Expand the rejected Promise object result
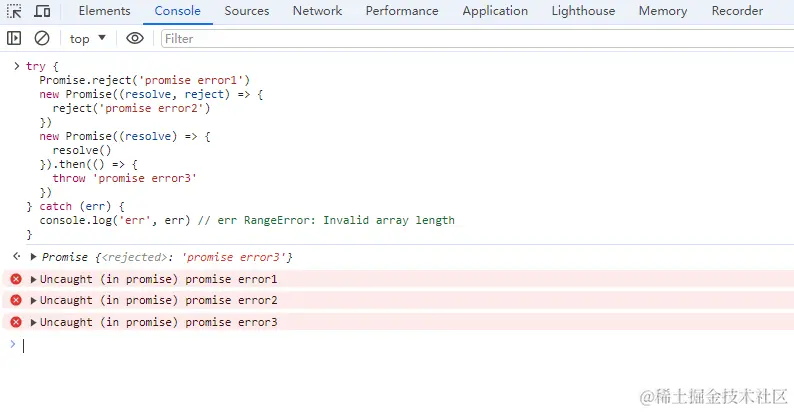This screenshot has height=412, width=794. coord(33,257)
